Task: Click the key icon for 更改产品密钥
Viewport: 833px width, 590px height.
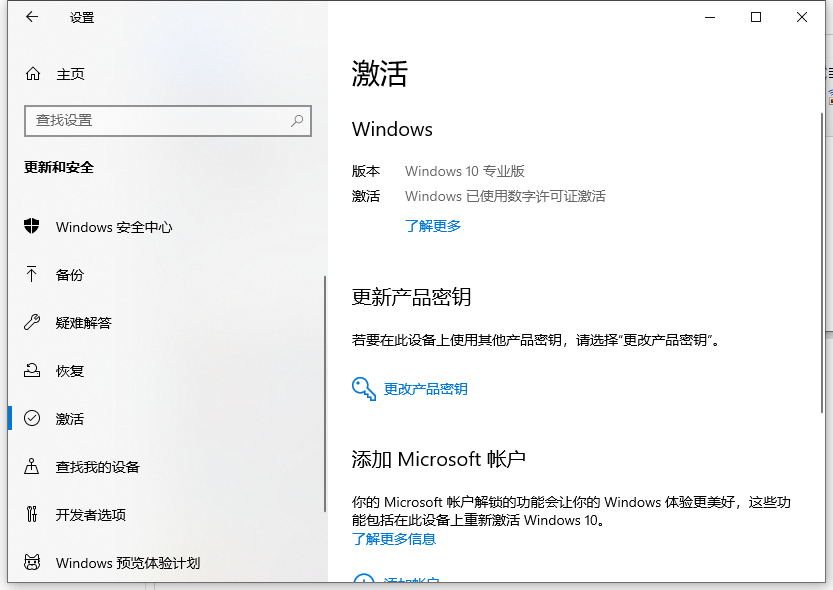Action: (364, 389)
